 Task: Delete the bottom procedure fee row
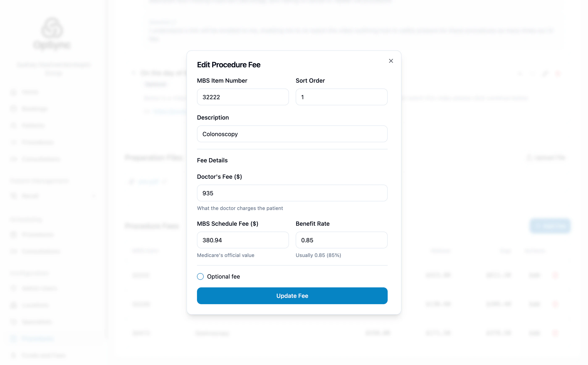point(555,333)
